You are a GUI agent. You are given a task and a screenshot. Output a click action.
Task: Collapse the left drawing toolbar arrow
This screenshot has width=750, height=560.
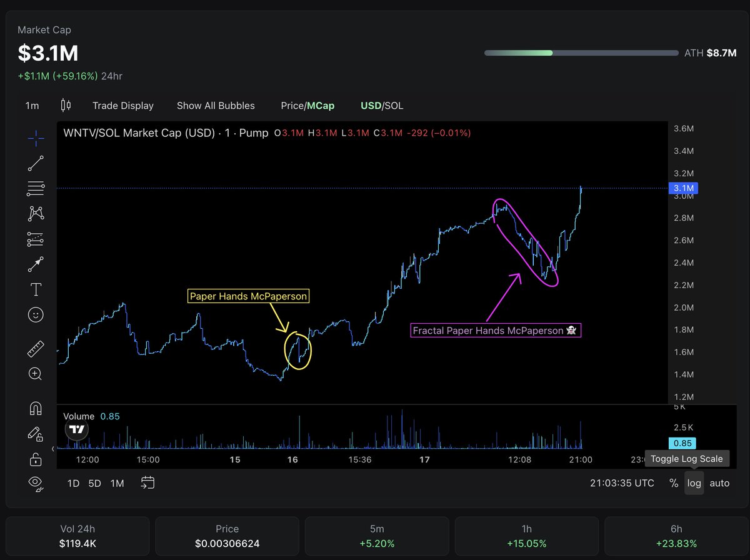(x=53, y=448)
